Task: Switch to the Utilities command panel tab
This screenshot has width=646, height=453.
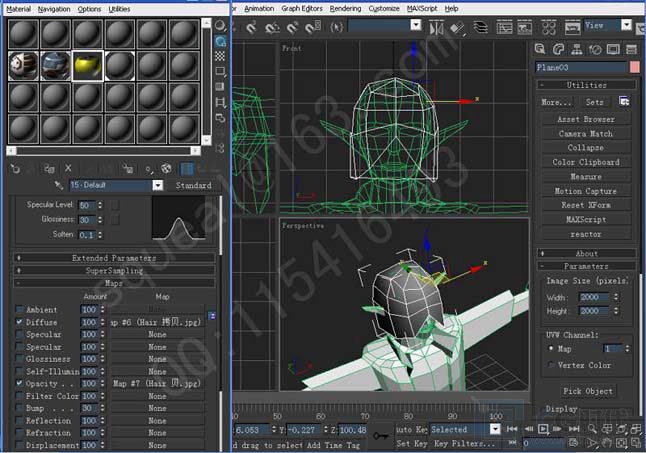Action: 631,49
